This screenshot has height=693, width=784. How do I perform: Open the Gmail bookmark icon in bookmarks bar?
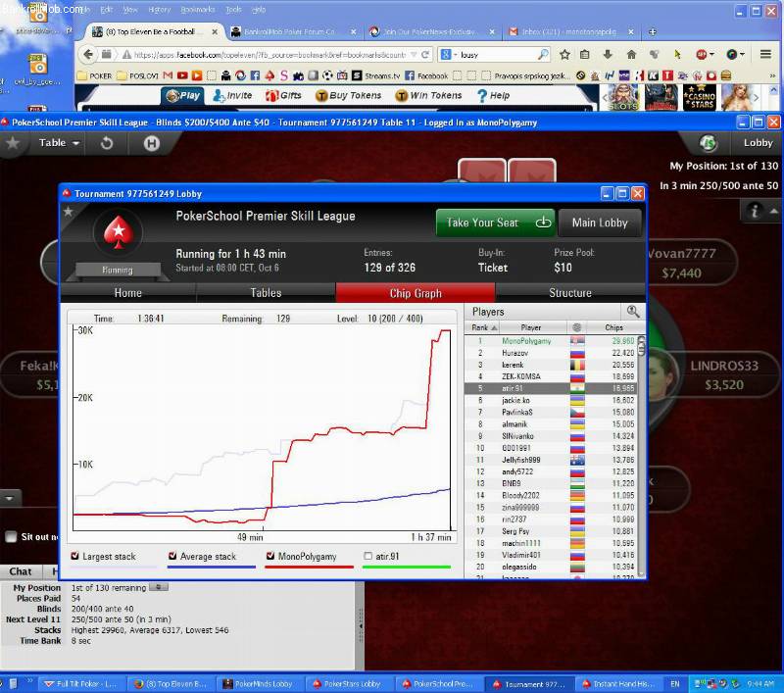coord(168,75)
